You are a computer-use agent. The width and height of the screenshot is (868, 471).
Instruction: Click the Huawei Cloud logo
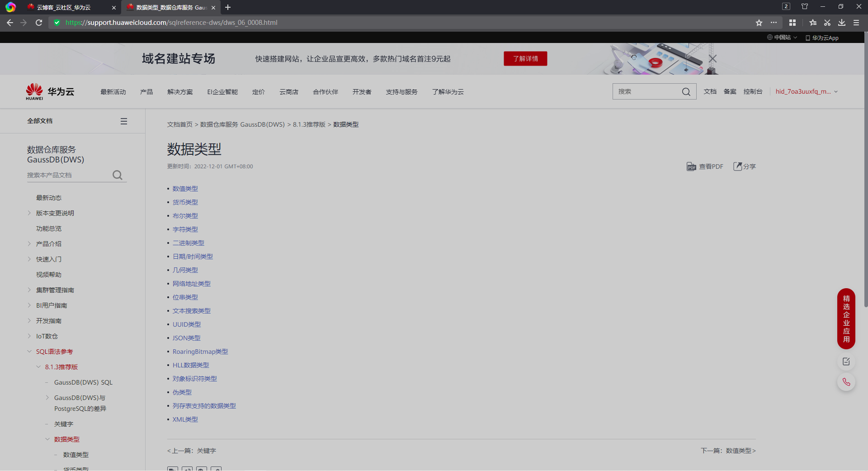(50, 91)
